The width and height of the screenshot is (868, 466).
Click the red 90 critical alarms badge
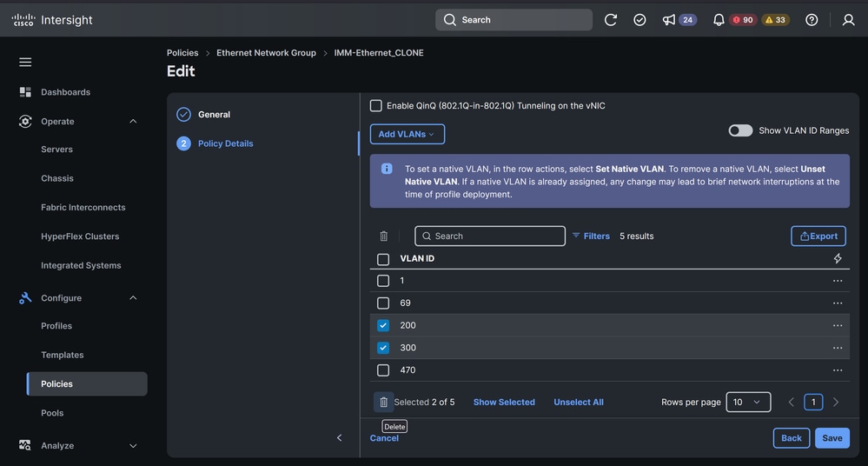(743, 20)
